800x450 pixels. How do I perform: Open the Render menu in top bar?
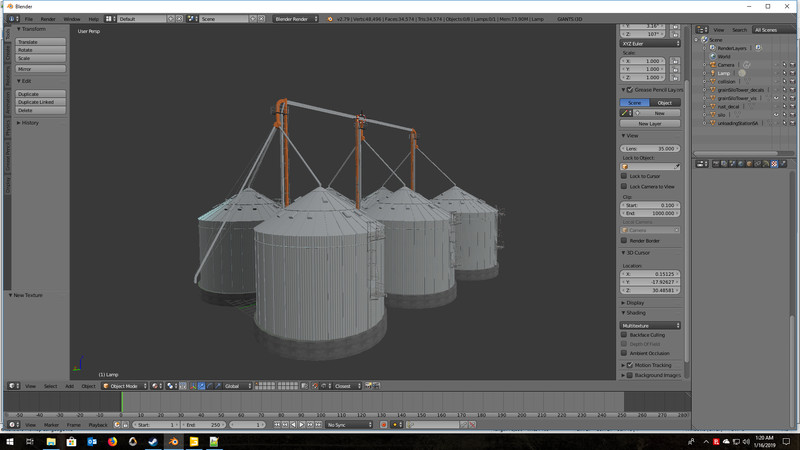48,19
